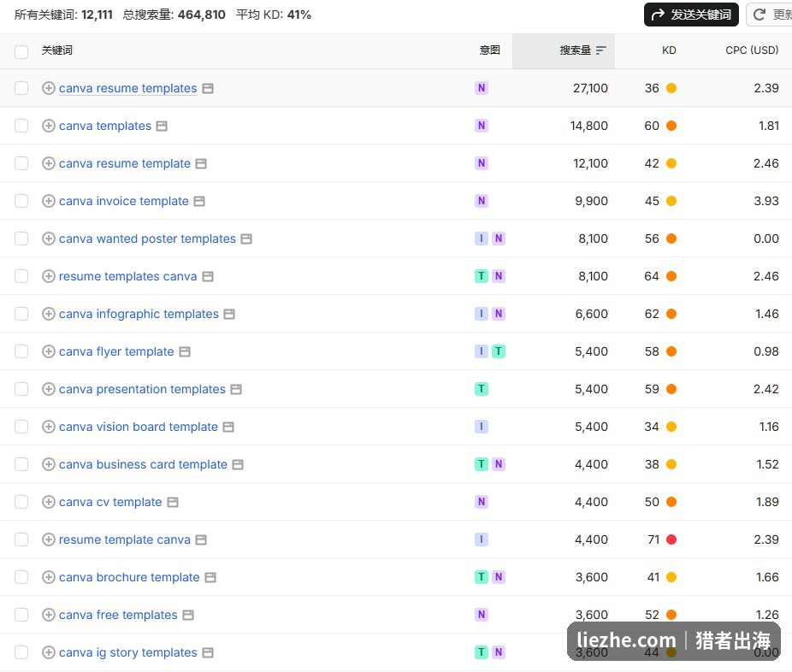This screenshot has height=672, width=792.
Task: Sort by the 意图 column header
Action: (x=489, y=50)
